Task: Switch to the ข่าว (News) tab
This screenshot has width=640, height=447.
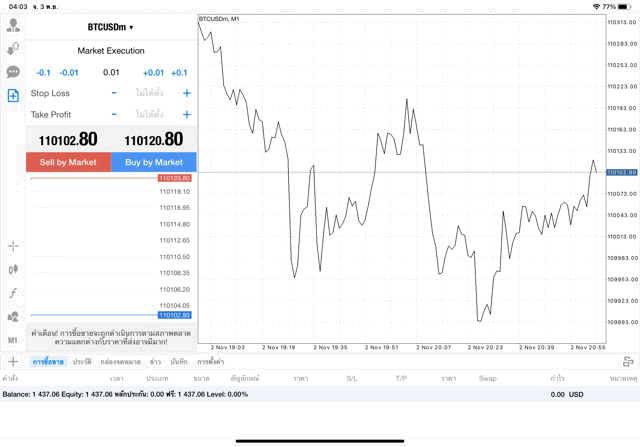Action: click(x=155, y=361)
